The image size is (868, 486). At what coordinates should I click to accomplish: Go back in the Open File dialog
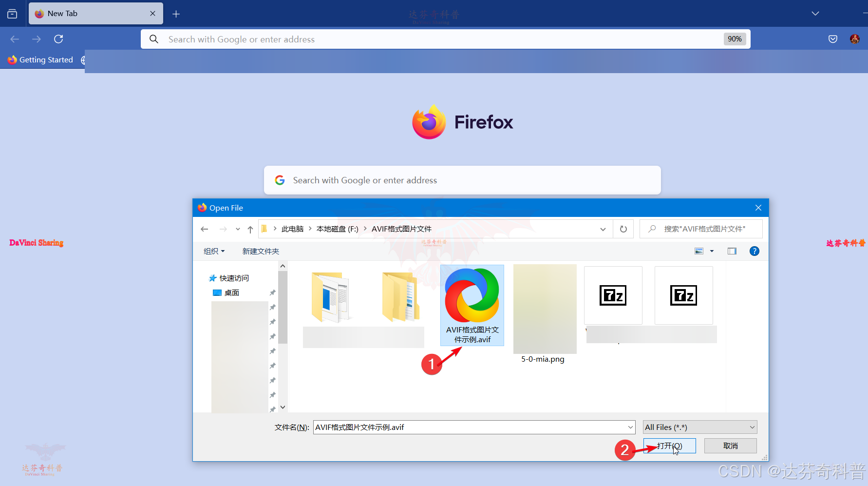(205, 229)
